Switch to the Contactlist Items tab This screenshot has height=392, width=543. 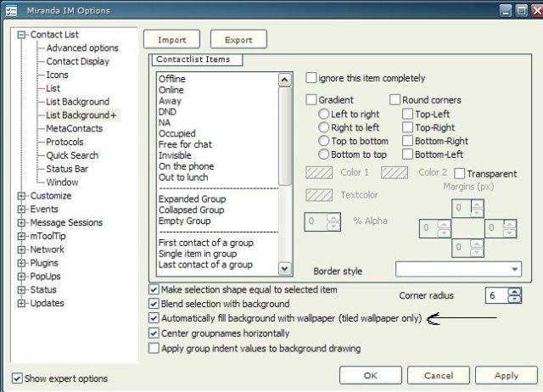[x=197, y=59]
